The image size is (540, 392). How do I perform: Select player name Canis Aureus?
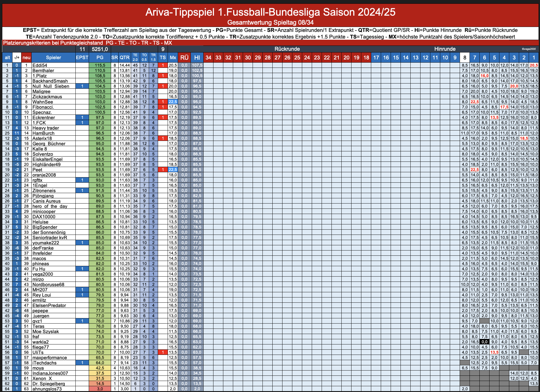coord(46,201)
